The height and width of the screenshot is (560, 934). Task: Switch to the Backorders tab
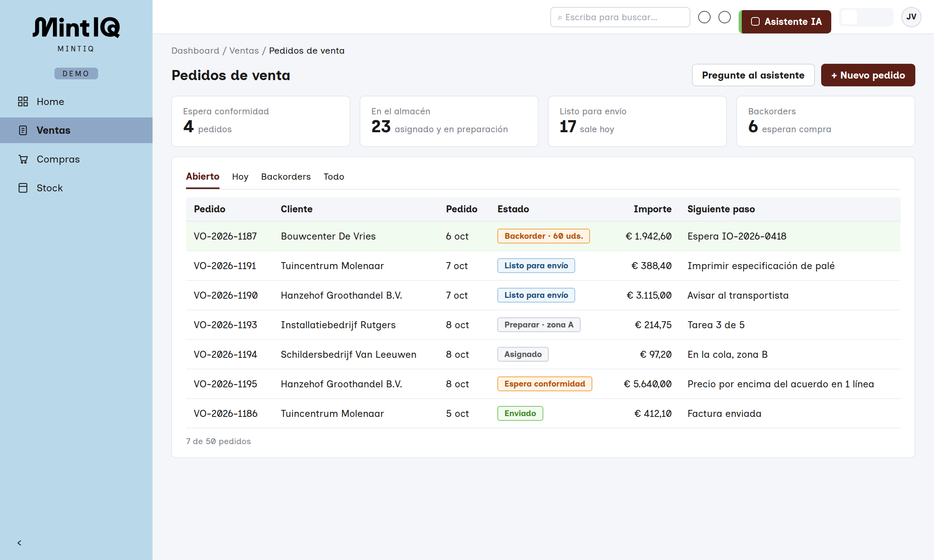coord(286,177)
